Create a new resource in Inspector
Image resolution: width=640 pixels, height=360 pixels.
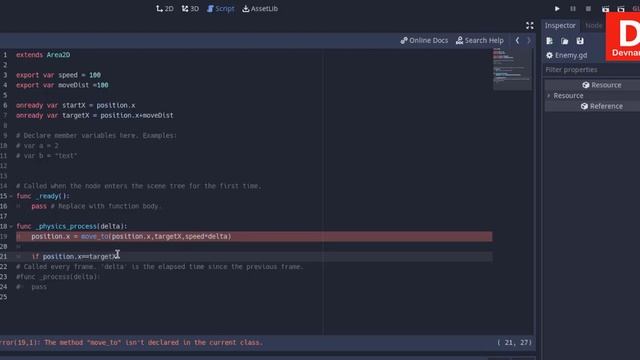[x=549, y=41]
